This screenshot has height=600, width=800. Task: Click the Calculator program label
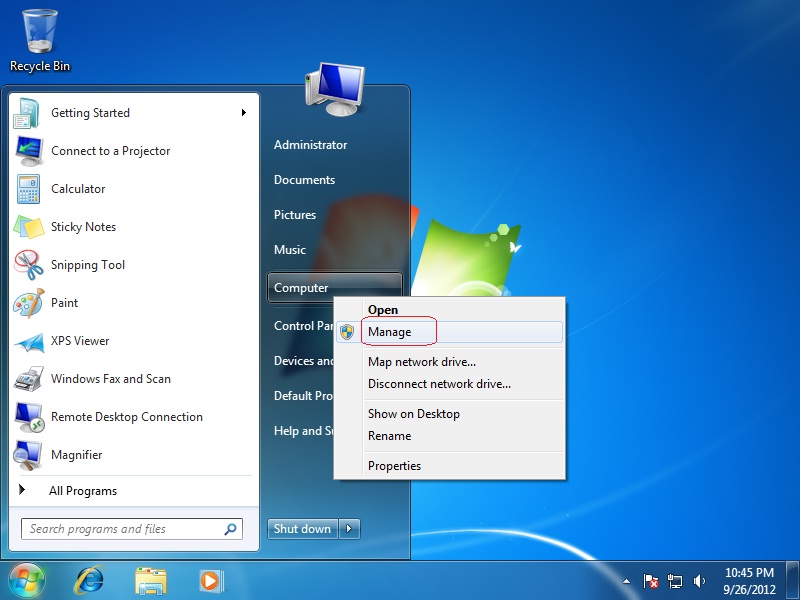[78, 189]
